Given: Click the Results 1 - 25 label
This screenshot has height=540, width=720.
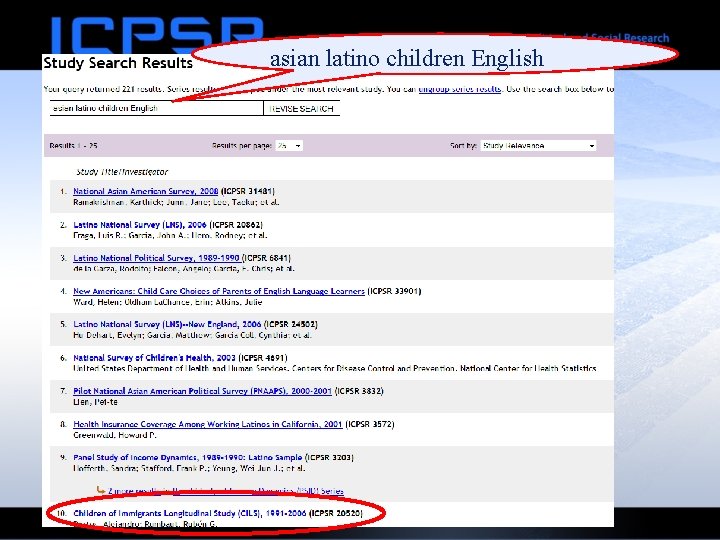Looking at the screenshot, I should [73, 146].
